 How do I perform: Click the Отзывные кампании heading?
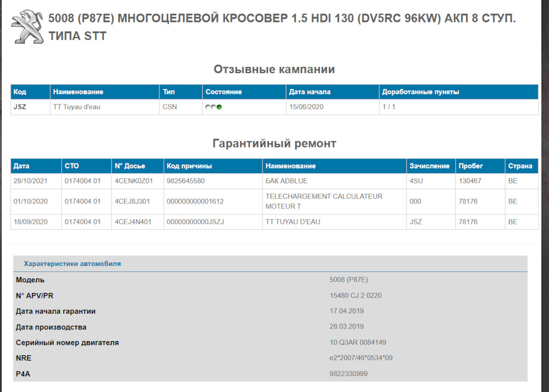[274, 69]
